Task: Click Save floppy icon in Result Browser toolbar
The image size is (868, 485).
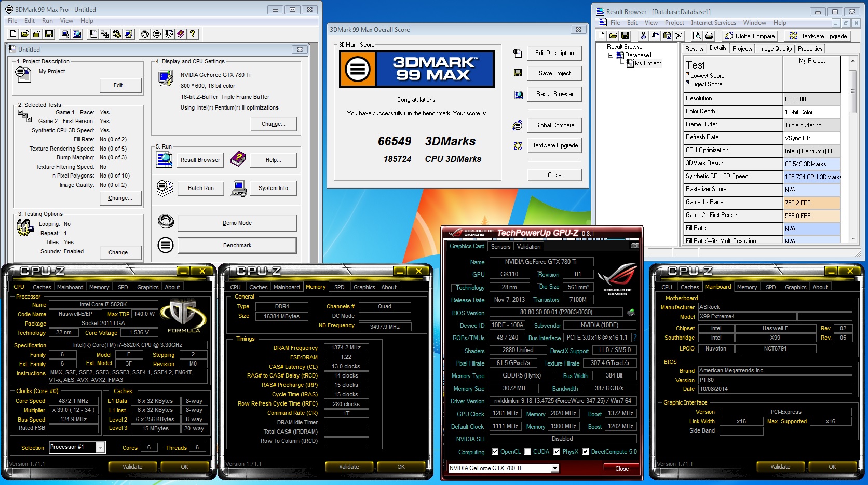Action: (x=625, y=35)
